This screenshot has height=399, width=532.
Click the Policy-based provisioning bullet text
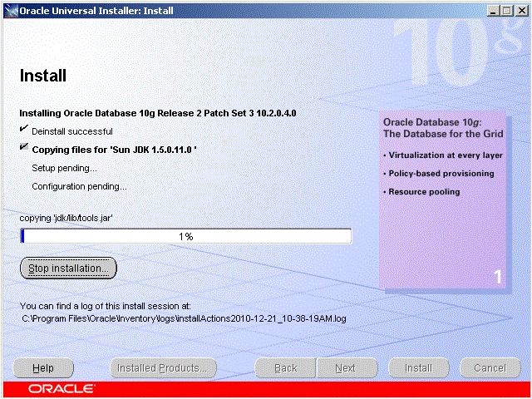(441, 174)
